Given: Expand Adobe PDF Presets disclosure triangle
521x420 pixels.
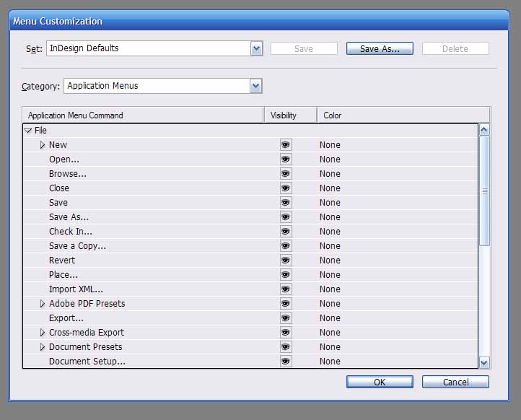Looking at the screenshot, I should pyautogui.click(x=42, y=304).
